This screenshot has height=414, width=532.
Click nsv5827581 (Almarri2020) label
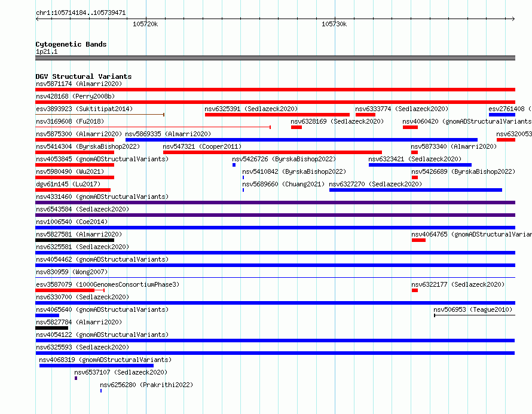pos(79,234)
